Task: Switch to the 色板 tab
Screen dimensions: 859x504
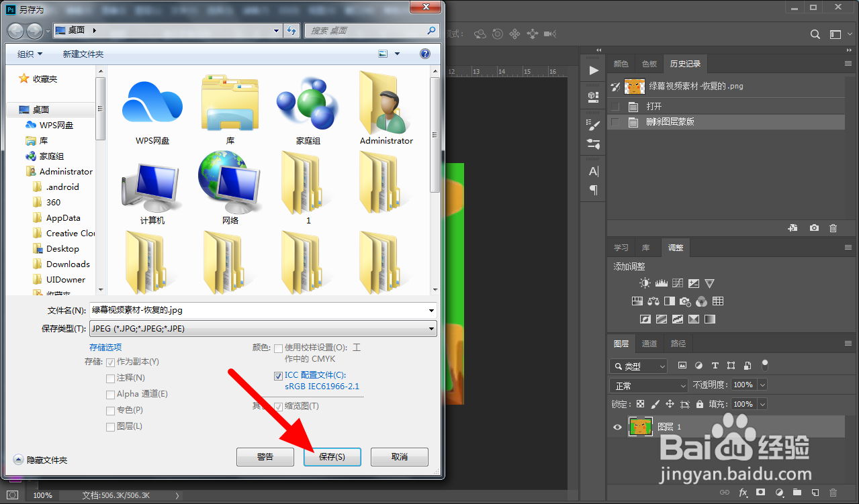Action: (x=649, y=64)
